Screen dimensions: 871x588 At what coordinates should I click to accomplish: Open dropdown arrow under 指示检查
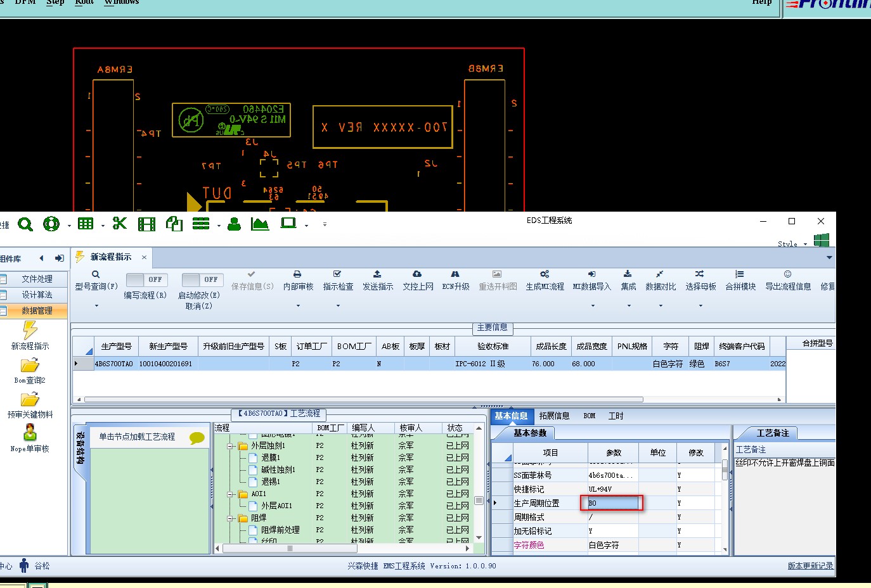(x=338, y=306)
